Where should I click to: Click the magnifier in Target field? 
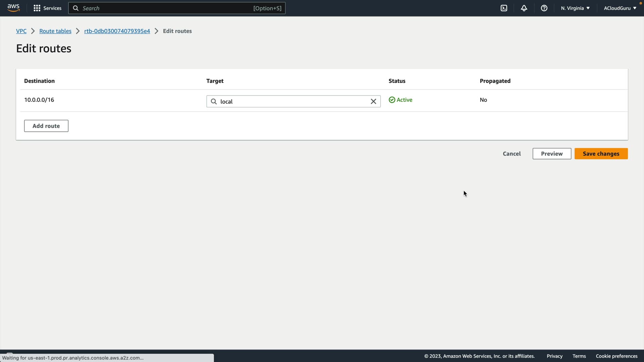pos(214,102)
